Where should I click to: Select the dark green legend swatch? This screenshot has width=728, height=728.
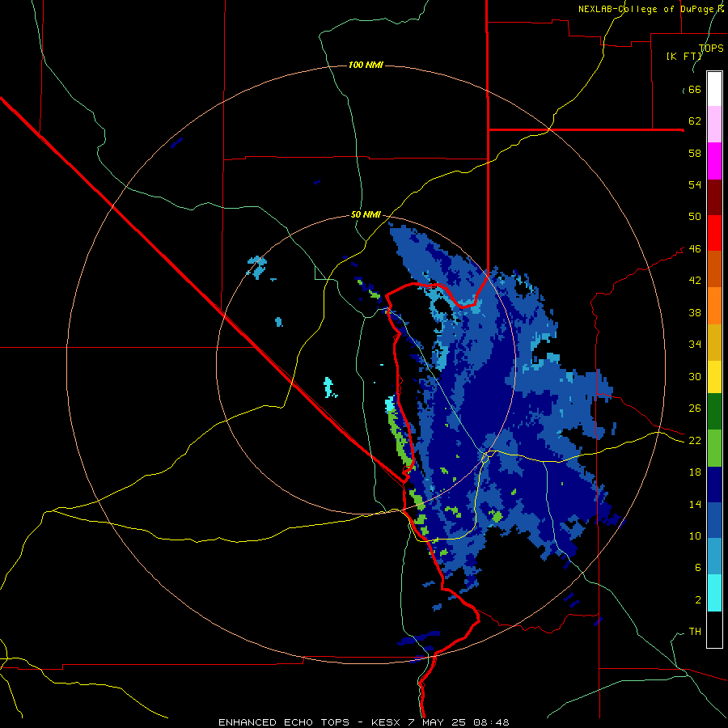[714, 412]
